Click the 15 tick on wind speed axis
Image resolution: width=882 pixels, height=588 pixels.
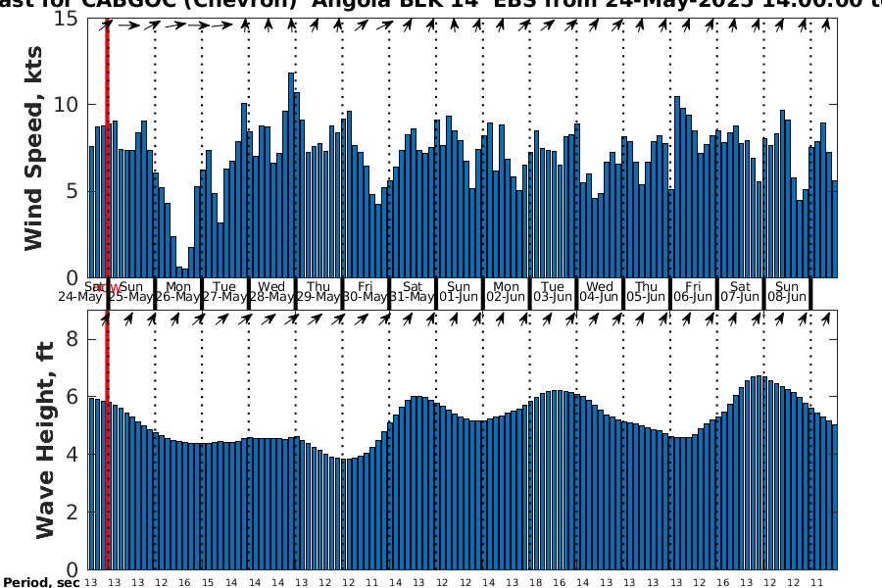[67, 18]
